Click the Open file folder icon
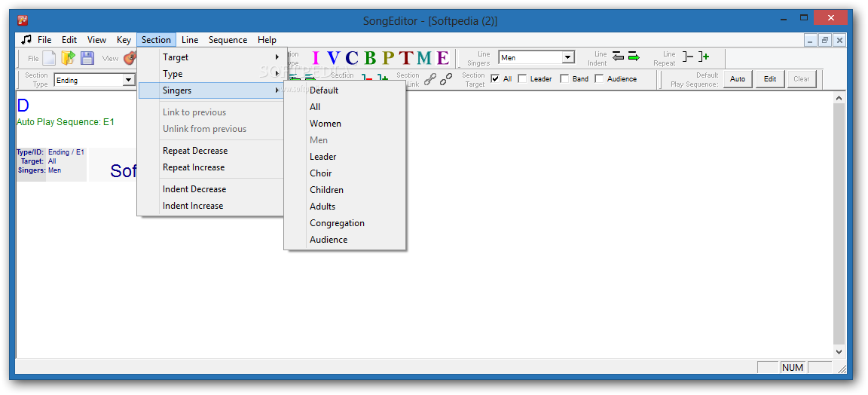This screenshot has height=395, width=868. click(68, 57)
